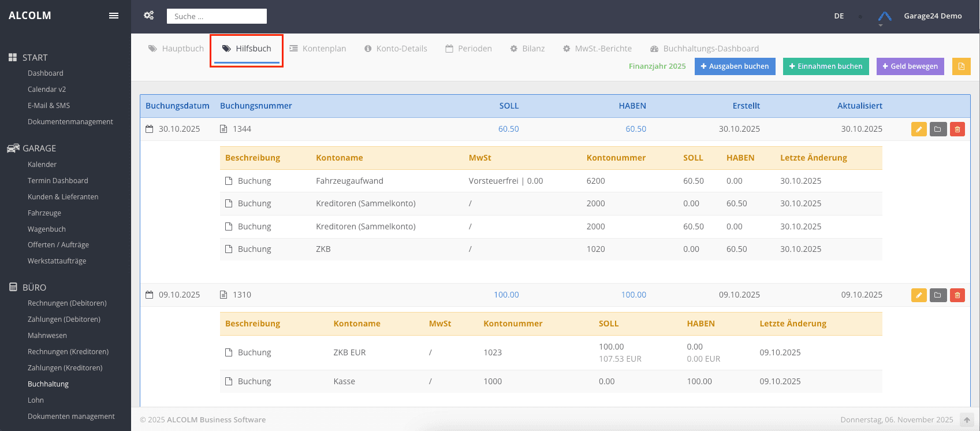The image size is (980, 431).
Task: Open the settings gears icon
Action: click(x=149, y=16)
